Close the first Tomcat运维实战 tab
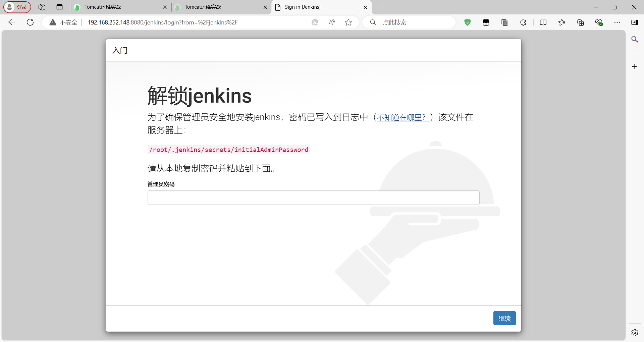This screenshot has width=644, height=342. click(165, 7)
